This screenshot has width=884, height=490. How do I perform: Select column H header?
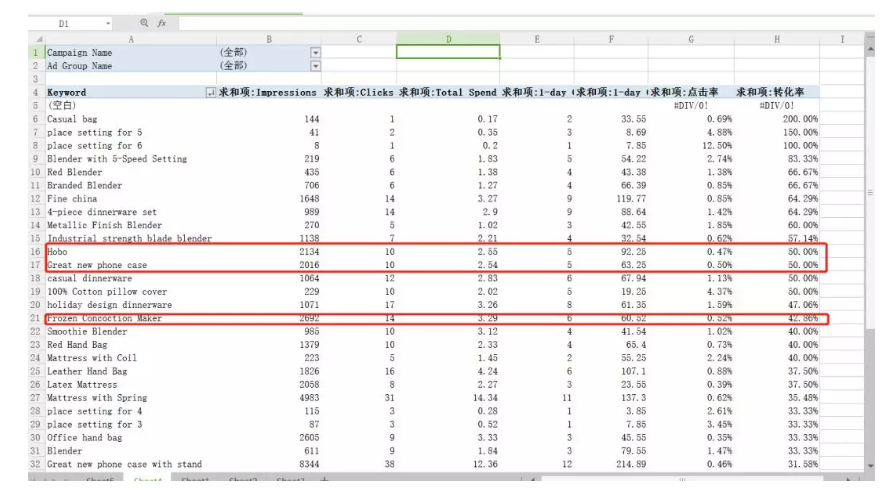point(777,39)
